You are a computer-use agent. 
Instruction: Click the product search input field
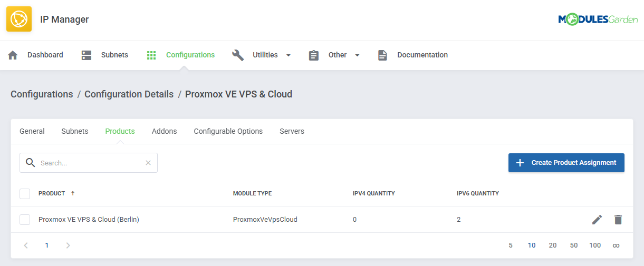point(90,163)
